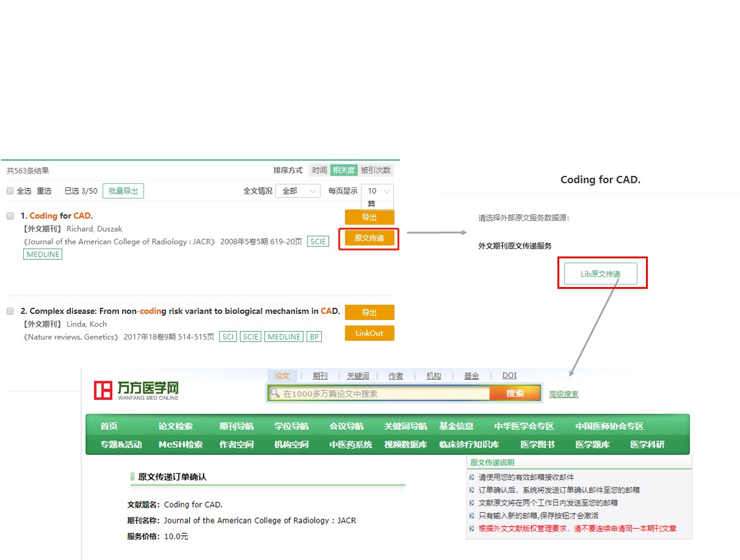Screen dimensions: 740x560
Task: Switch search type to DOI tab
Action: [x=509, y=376]
